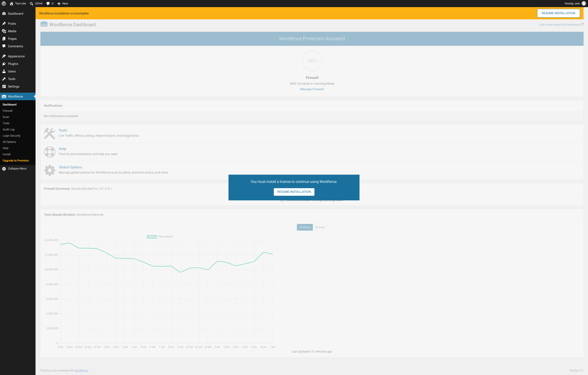588x375 pixels.
Task: Click the Posts pushpin icon
Action: pyautogui.click(x=4, y=24)
